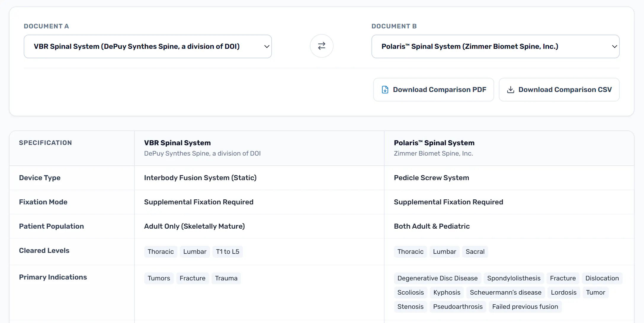The height and width of the screenshot is (323, 644).
Task: Select the Tumor tag in Polaris column
Action: point(595,293)
